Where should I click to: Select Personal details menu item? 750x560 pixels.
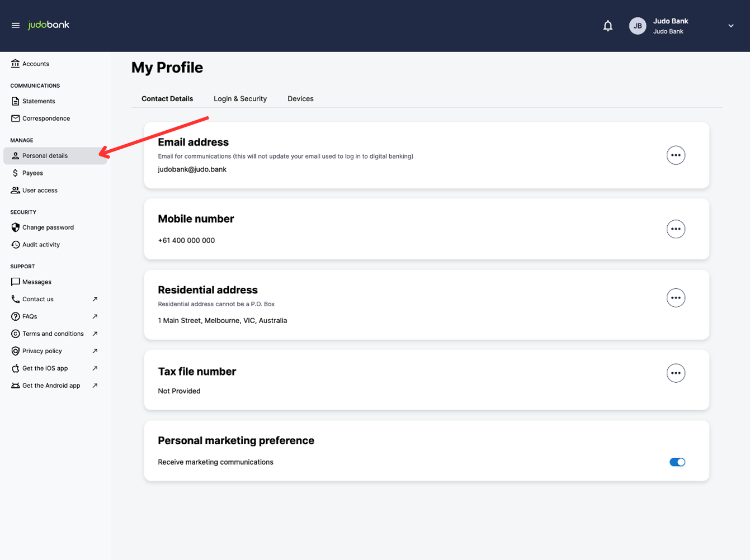(x=55, y=156)
